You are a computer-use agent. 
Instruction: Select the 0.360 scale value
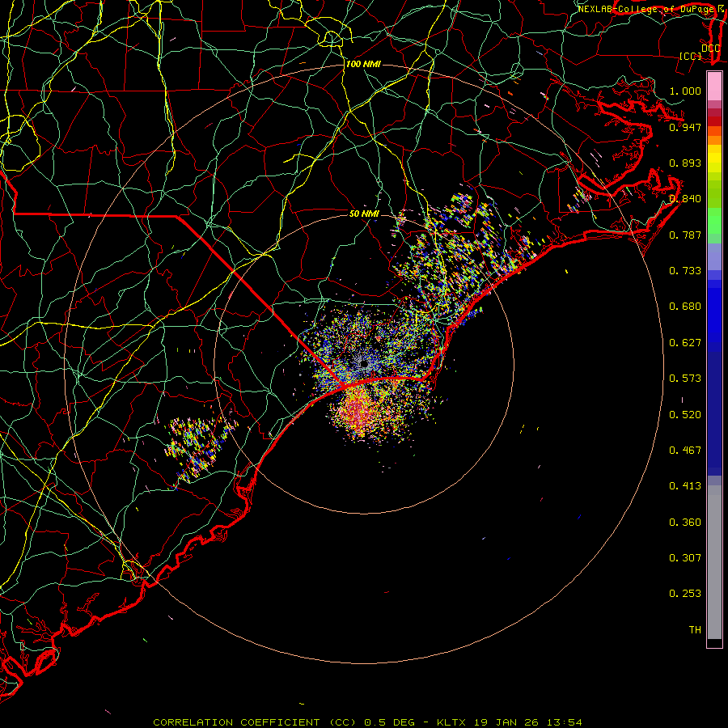point(685,523)
